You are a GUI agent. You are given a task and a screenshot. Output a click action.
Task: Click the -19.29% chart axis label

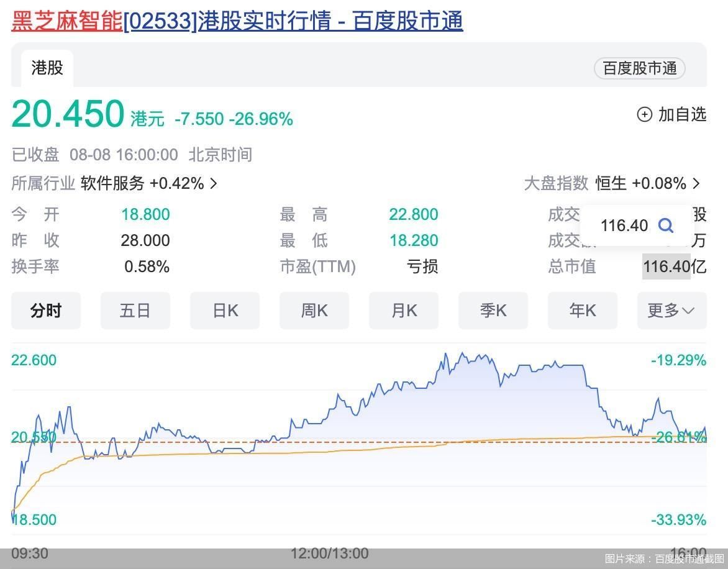(x=678, y=360)
